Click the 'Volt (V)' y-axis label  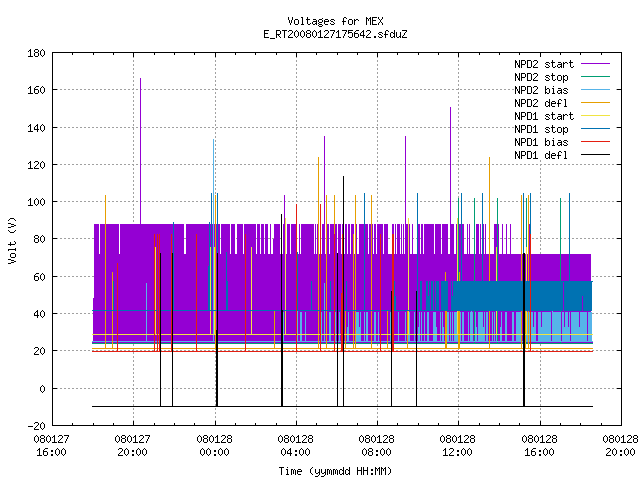click(13, 241)
